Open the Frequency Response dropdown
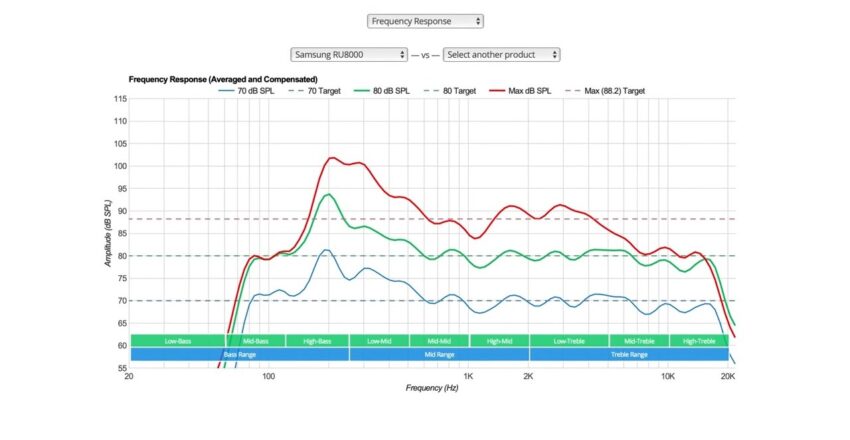The image size is (850, 440). coord(425,21)
